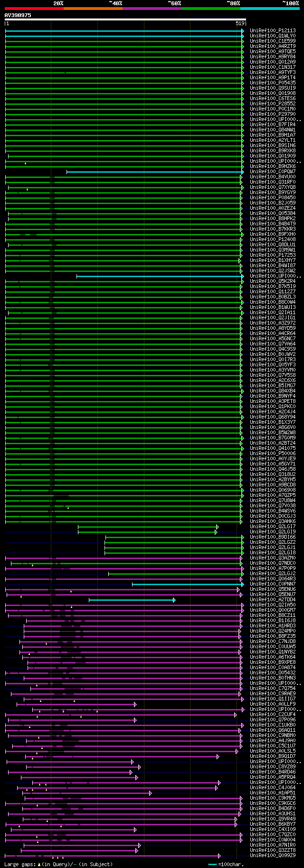Select hit label UniRef100_B9H1A7
Image resolution: width=304 pixels, height=868 pixels.
(273, 135)
